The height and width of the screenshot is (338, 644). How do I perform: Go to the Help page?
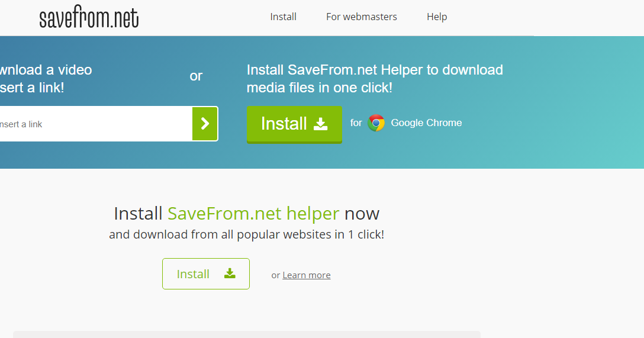pos(437,17)
